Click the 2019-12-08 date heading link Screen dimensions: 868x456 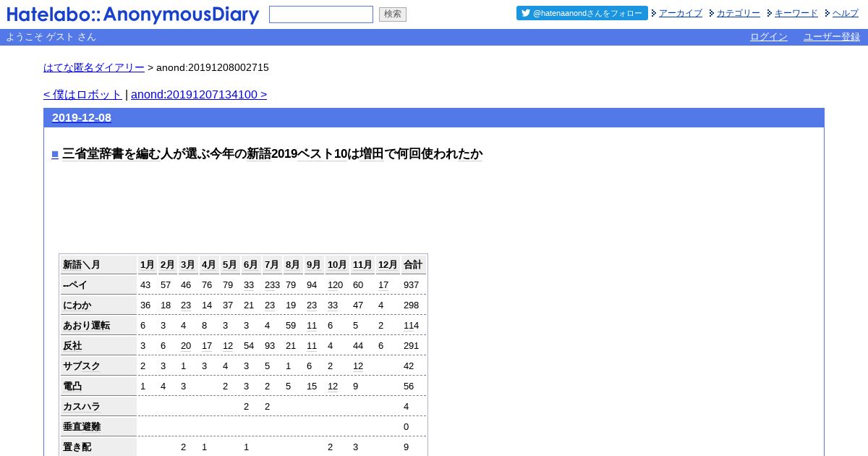click(x=82, y=118)
